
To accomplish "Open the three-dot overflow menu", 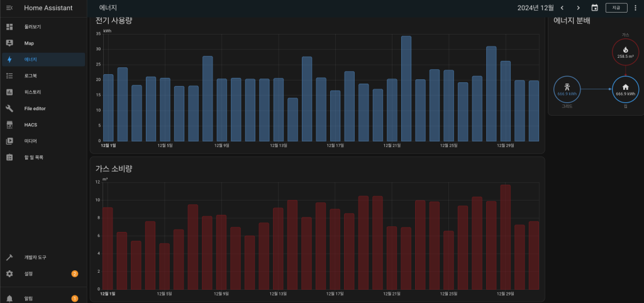I will coord(636,8).
